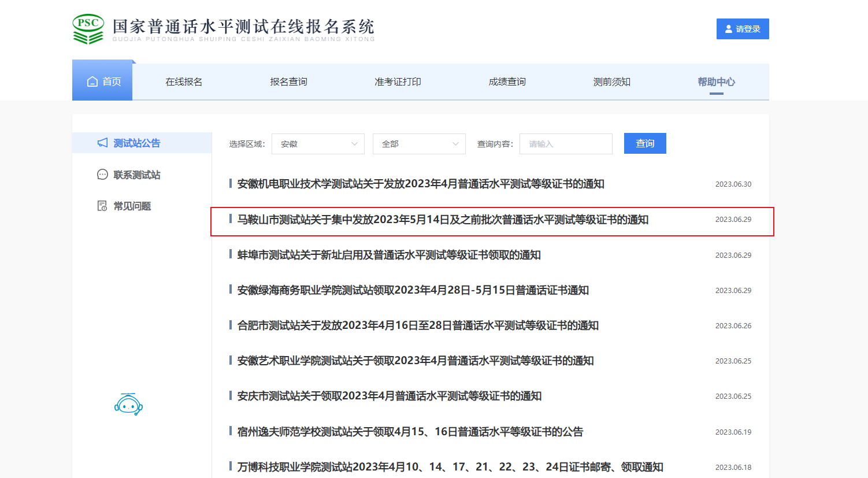
Task: Open 安庆市测试站 April certificate notice
Action: (x=390, y=396)
